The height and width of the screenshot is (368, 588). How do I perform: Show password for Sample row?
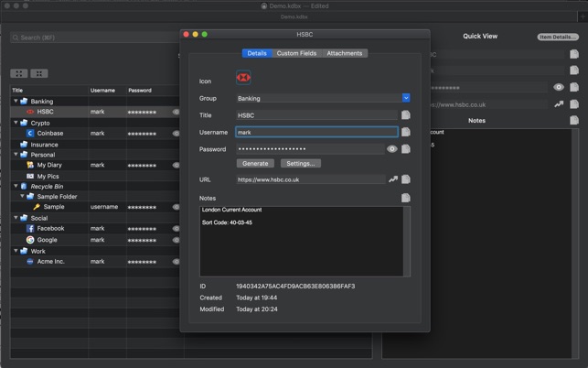[176, 207]
